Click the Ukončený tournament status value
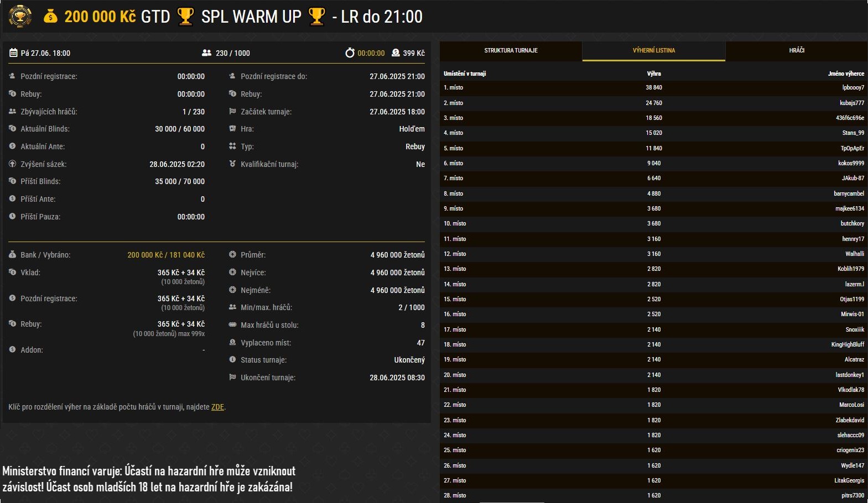Image resolution: width=868 pixels, height=503 pixels. point(409,360)
